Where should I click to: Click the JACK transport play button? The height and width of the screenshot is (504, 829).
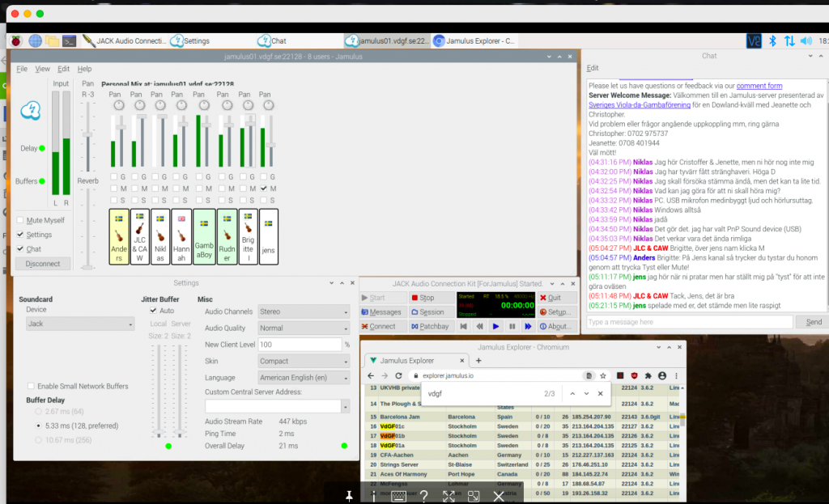point(495,327)
